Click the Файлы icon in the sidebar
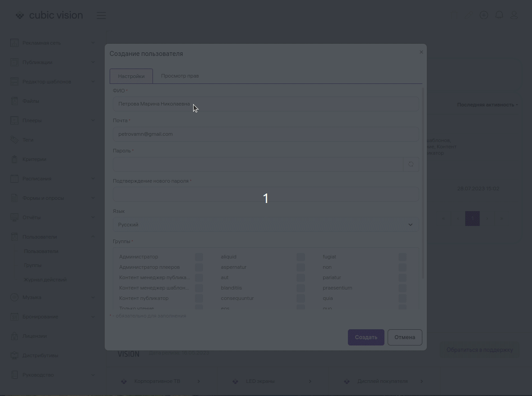 coord(14,101)
